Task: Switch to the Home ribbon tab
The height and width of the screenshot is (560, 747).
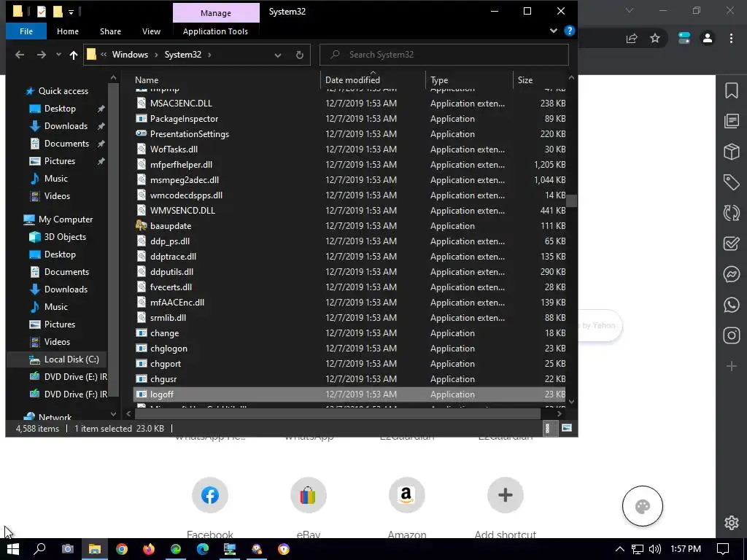Action: (x=68, y=31)
